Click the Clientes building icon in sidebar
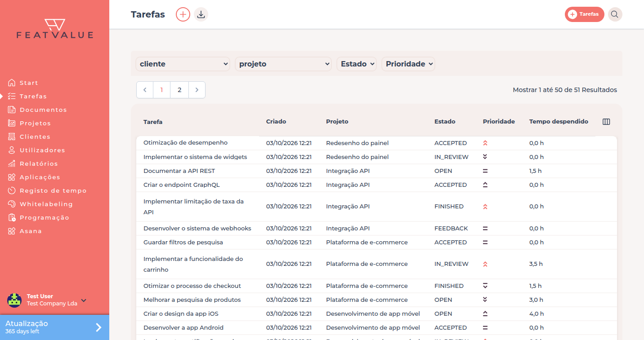Screen dimensions: 644x340 [12, 137]
